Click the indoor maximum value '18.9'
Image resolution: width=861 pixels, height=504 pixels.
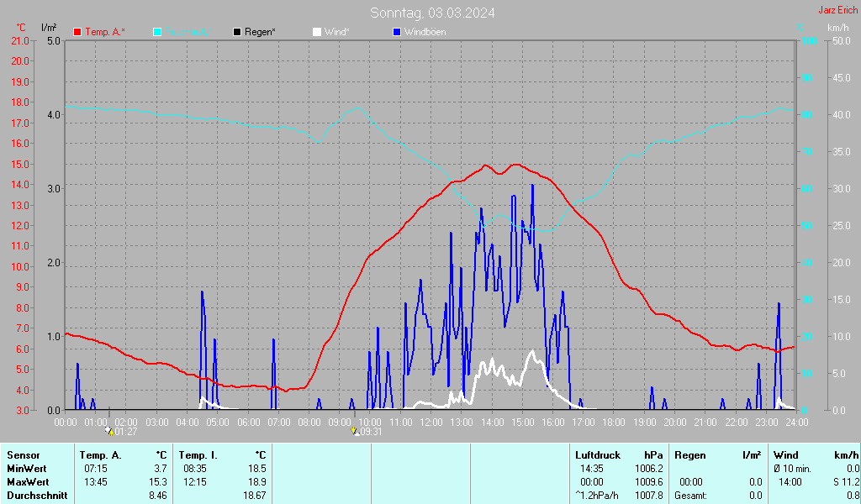(x=257, y=482)
